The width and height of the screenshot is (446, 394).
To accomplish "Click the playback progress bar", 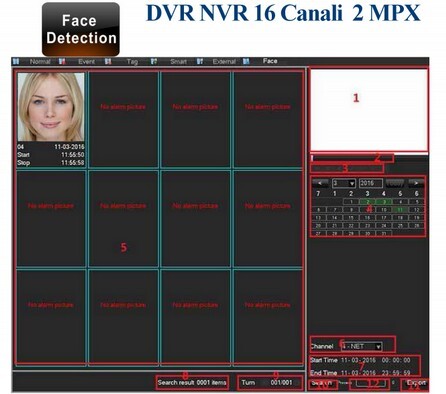I will click(352, 157).
